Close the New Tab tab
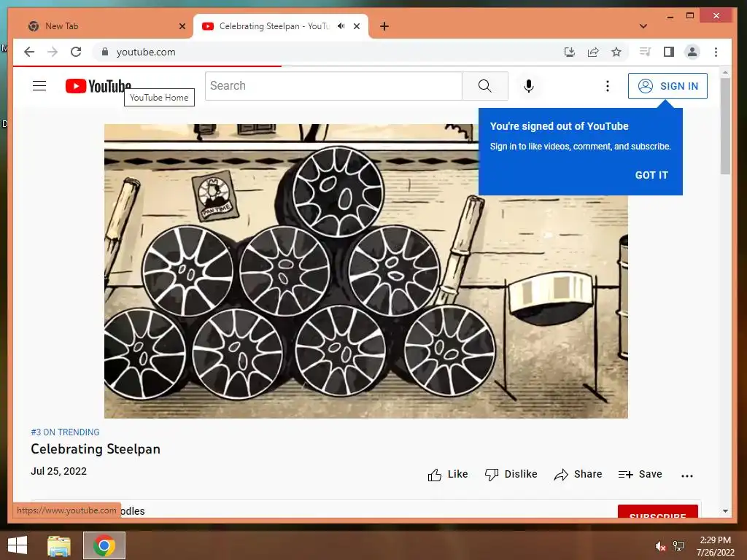The height and width of the screenshot is (560, 747). (182, 26)
